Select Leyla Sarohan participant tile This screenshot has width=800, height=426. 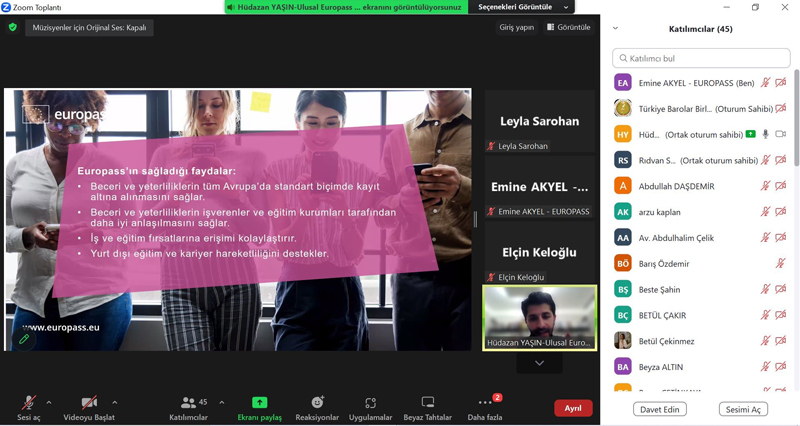(539, 121)
